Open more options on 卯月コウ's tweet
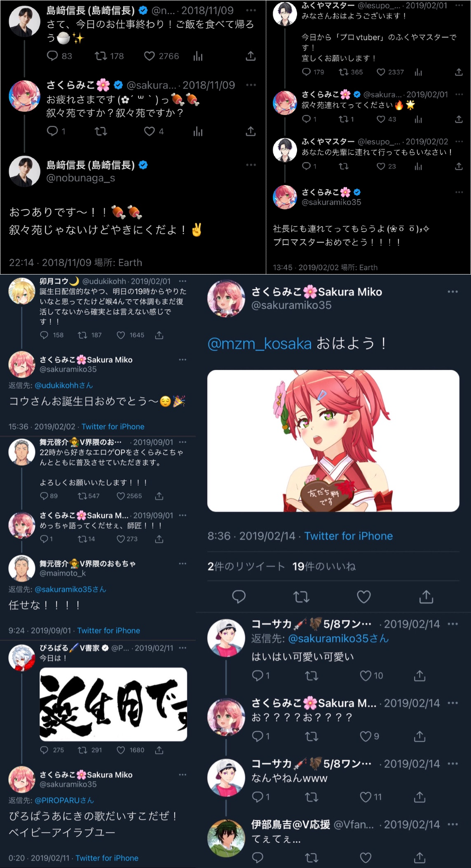471x868 pixels. point(183,281)
